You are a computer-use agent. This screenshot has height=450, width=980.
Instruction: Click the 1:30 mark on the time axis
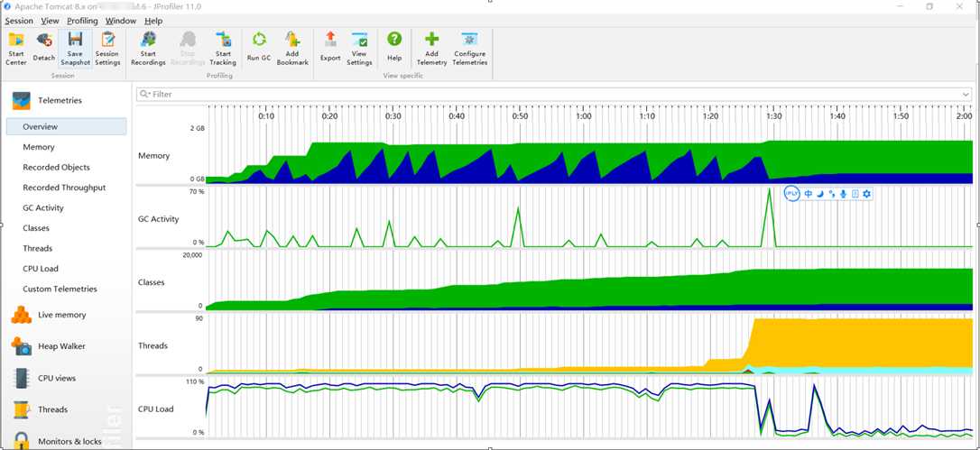(773, 116)
